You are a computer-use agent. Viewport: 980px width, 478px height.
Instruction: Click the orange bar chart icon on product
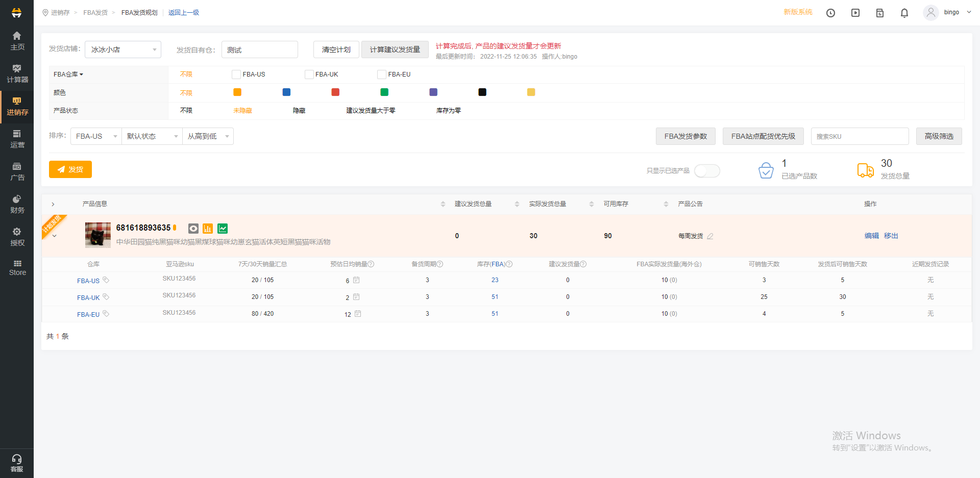point(208,229)
